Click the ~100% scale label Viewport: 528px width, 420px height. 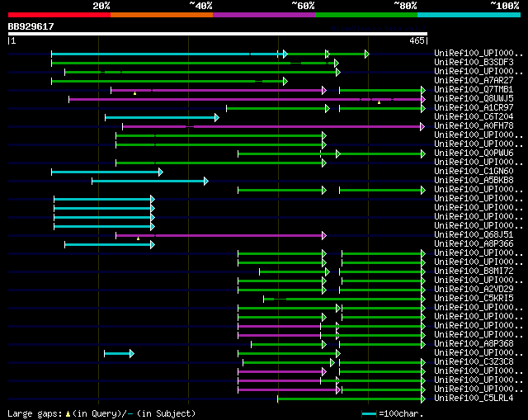coord(505,6)
